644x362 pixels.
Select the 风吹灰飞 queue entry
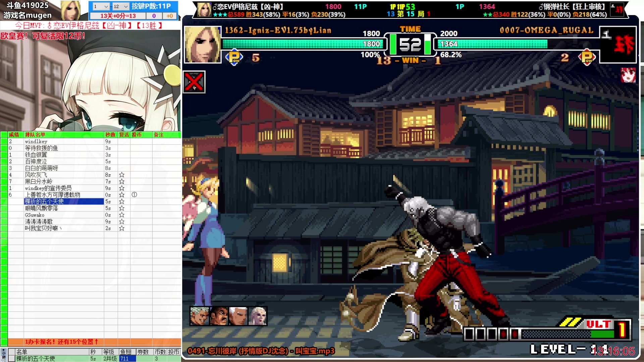[x=36, y=175]
